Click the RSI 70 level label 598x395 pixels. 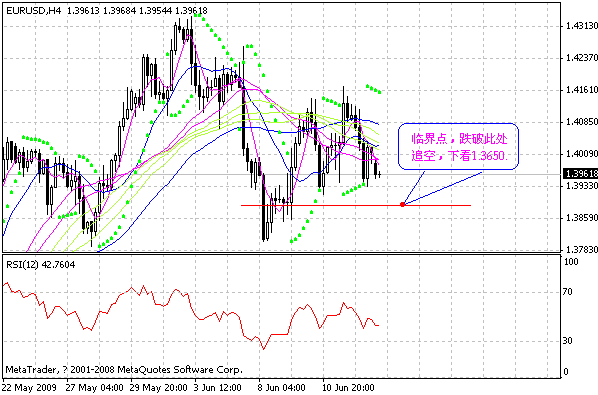point(568,292)
